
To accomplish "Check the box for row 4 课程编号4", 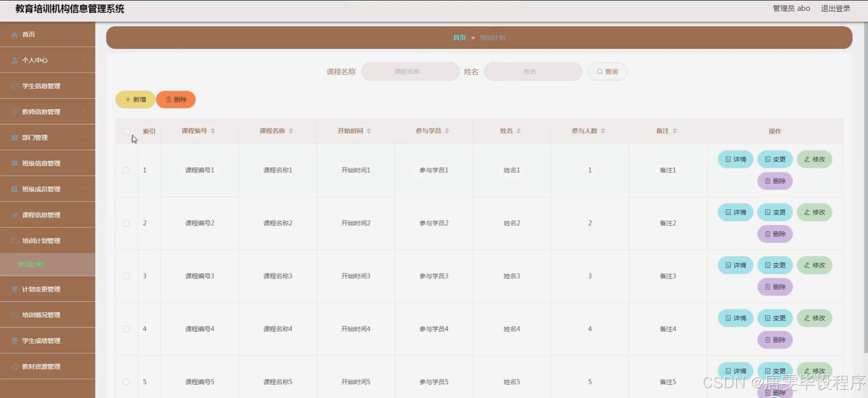I will tap(126, 329).
